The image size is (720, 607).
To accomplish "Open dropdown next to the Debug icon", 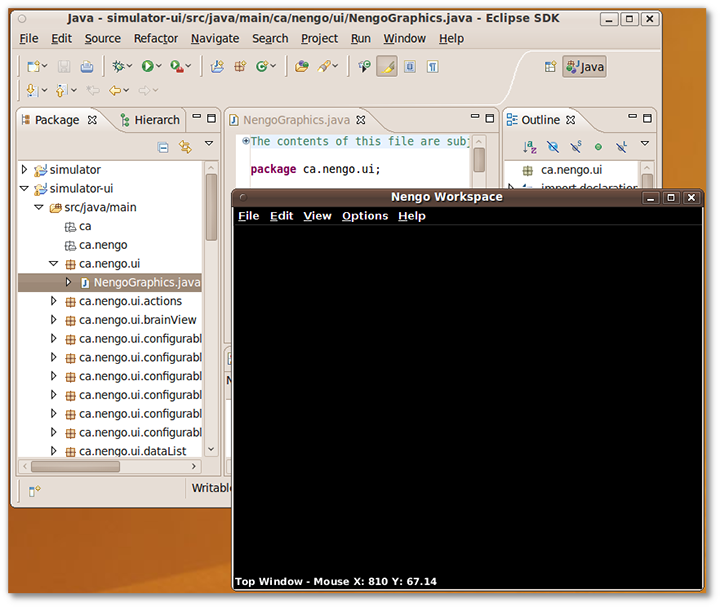I will (x=129, y=67).
